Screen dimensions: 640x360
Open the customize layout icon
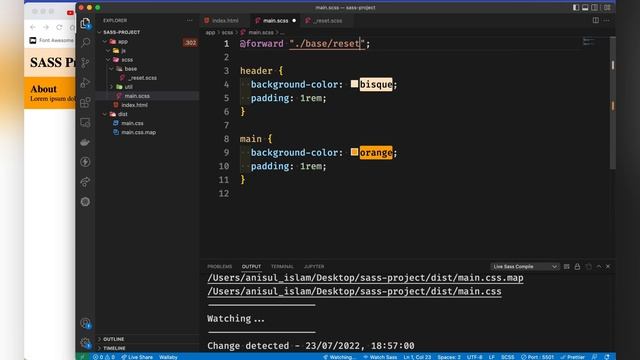[x=607, y=7]
